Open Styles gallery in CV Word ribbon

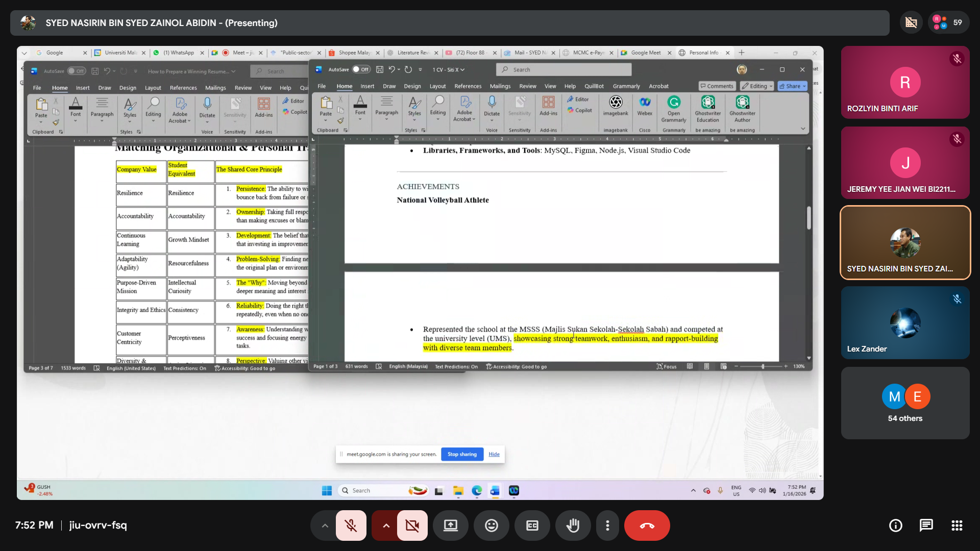pos(414,109)
